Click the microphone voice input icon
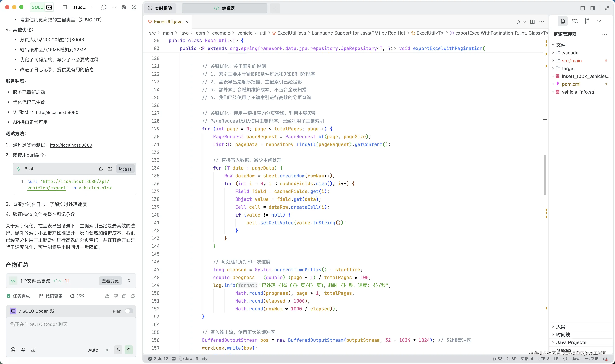 tap(118, 350)
